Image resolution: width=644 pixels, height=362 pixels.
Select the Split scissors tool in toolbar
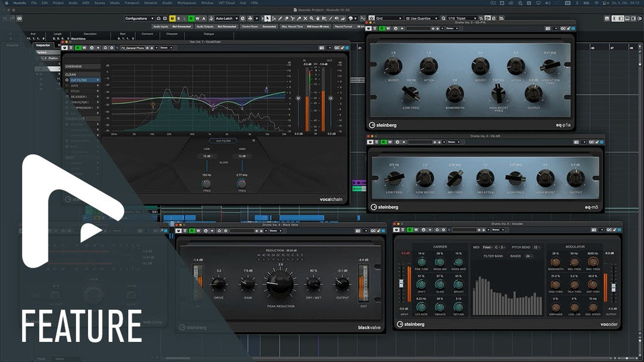click(292, 18)
